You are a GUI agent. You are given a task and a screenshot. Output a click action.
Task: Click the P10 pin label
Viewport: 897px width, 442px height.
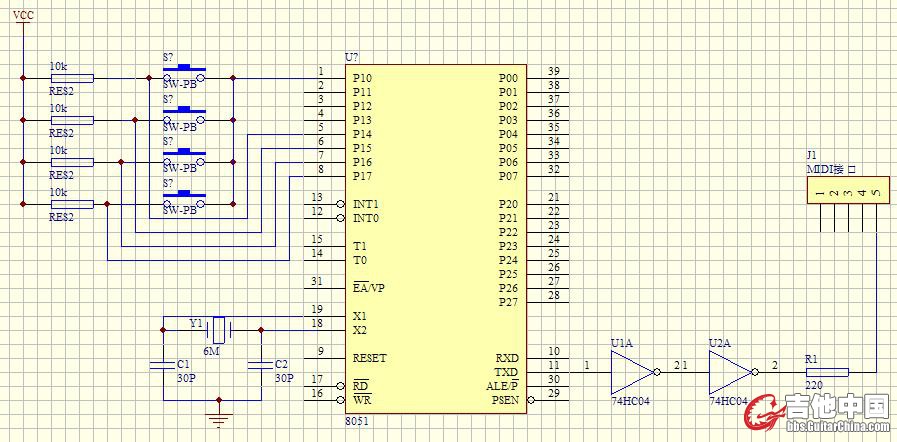[362, 78]
